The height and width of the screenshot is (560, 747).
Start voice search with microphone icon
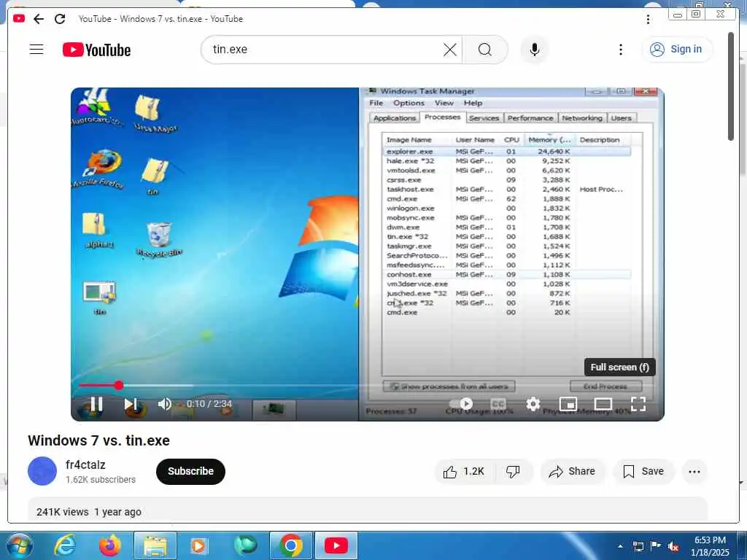coord(535,50)
